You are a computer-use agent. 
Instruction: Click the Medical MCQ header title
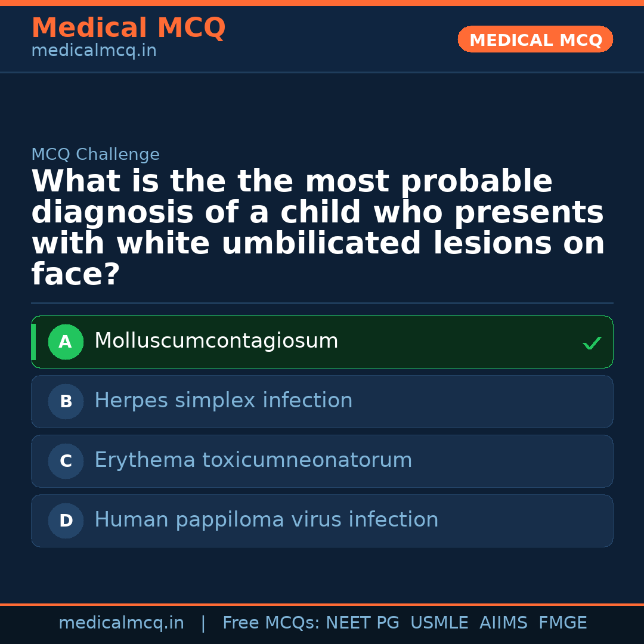(128, 28)
